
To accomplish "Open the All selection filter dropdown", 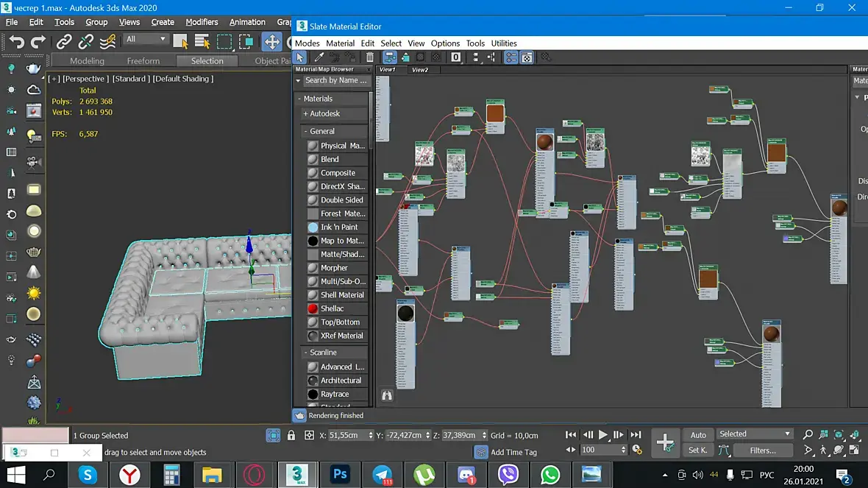I will [x=146, y=40].
